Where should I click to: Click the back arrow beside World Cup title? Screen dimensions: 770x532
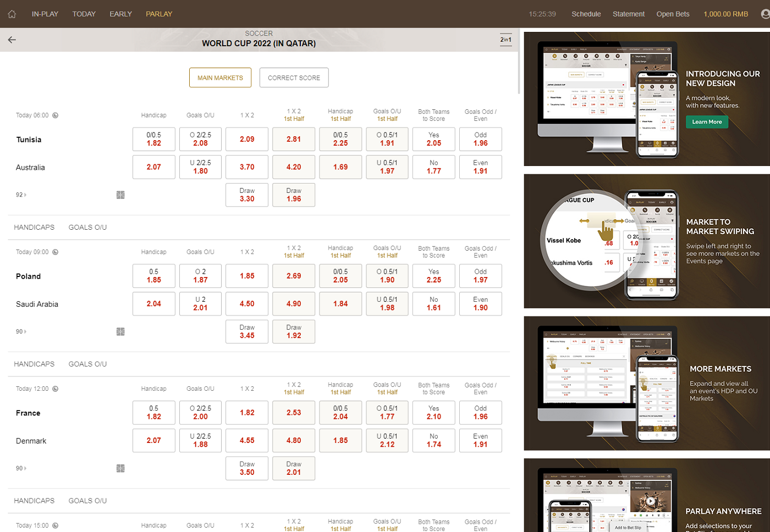tap(12, 40)
